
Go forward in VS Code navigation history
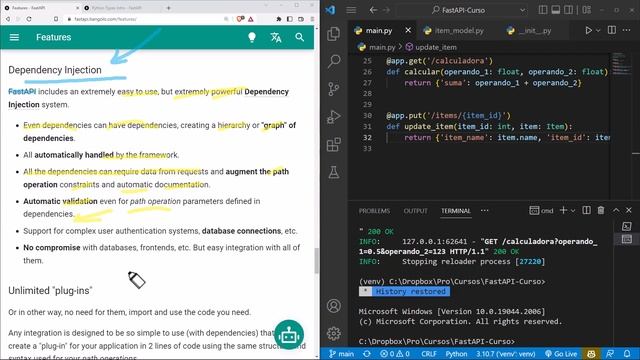pos(387,10)
